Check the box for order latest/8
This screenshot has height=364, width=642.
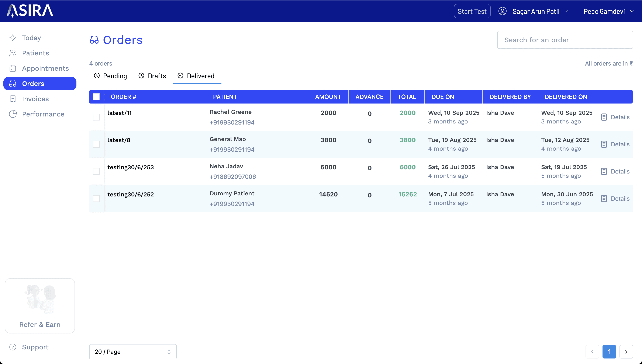pos(96,144)
